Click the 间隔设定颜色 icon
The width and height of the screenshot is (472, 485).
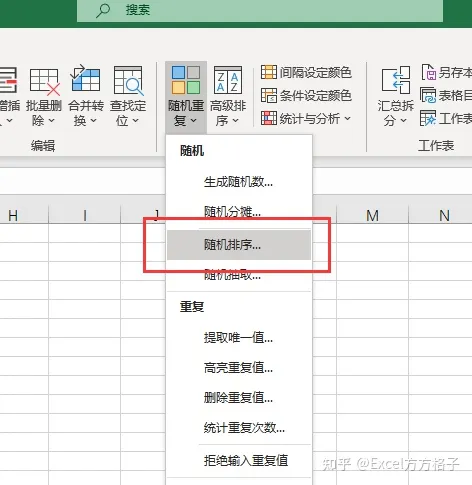tap(269, 72)
